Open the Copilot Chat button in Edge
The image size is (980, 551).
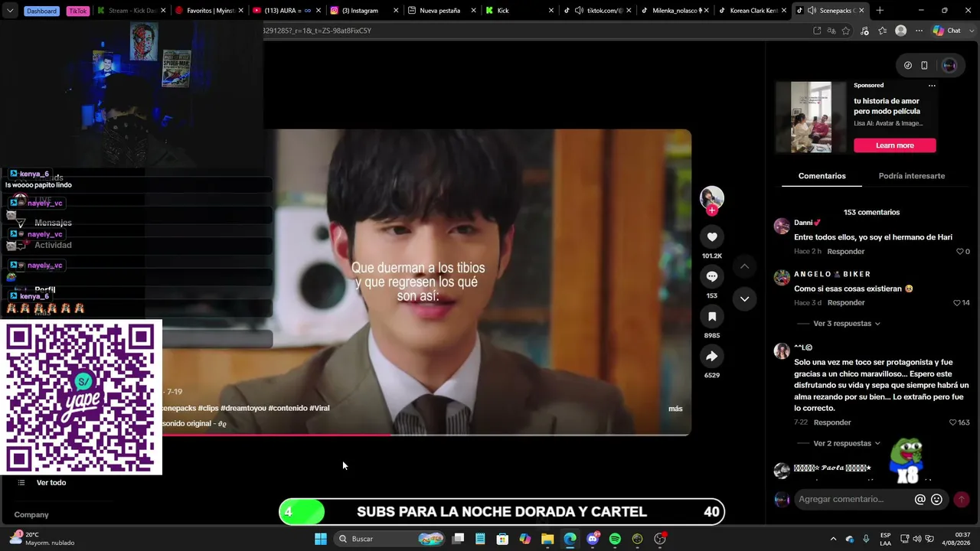(948, 31)
